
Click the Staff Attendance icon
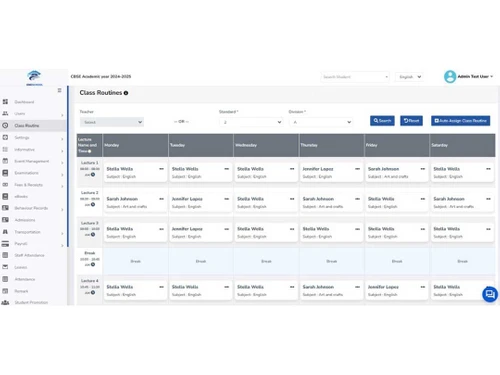point(5,255)
